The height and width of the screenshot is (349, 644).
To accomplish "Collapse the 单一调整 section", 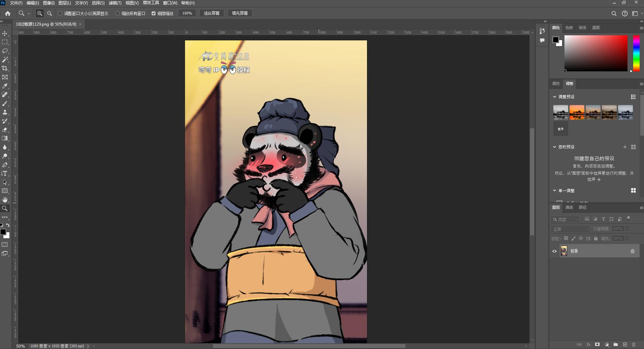I will [x=554, y=190].
